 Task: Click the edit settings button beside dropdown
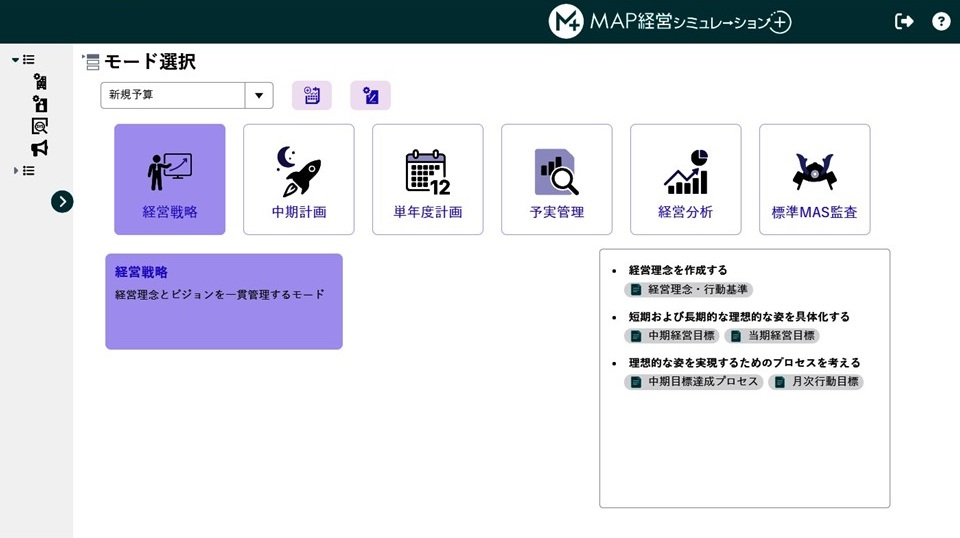tap(370, 96)
